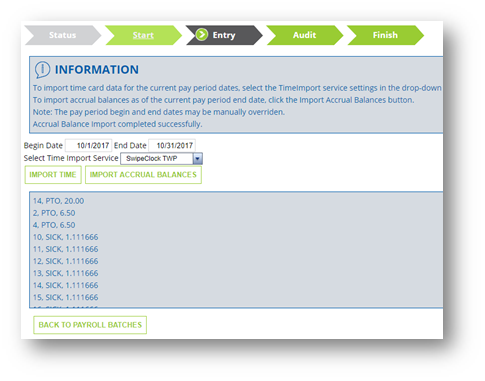Click the End Date field showing 10/31/2017
This screenshot has height=381, width=485.
click(172, 145)
